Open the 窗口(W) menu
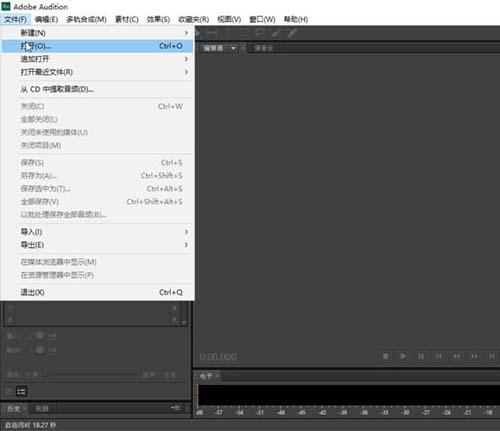 [262, 19]
